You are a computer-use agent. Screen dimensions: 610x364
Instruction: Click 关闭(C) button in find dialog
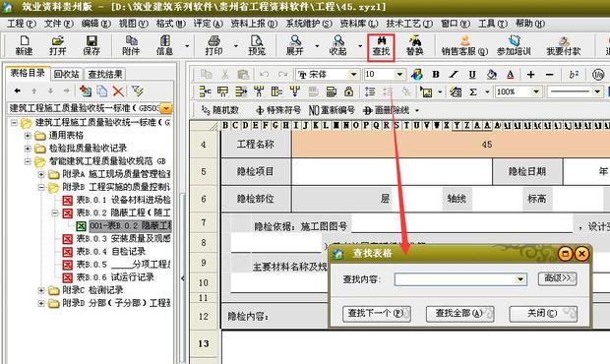(543, 314)
